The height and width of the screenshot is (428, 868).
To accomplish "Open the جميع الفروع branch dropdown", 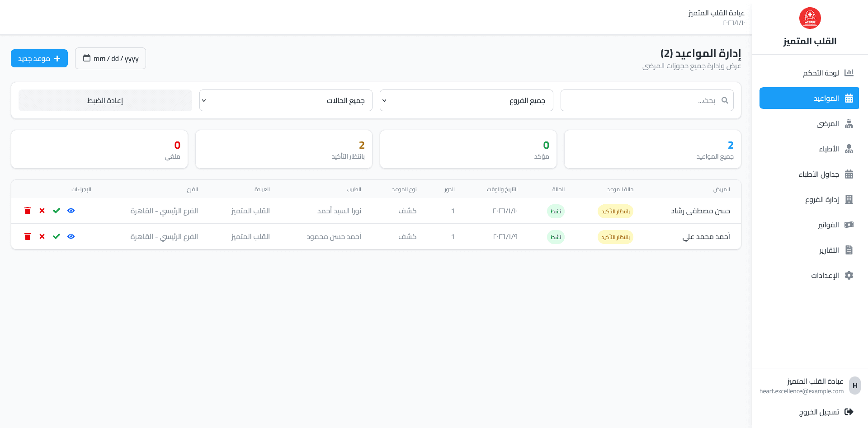I will point(466,100).
